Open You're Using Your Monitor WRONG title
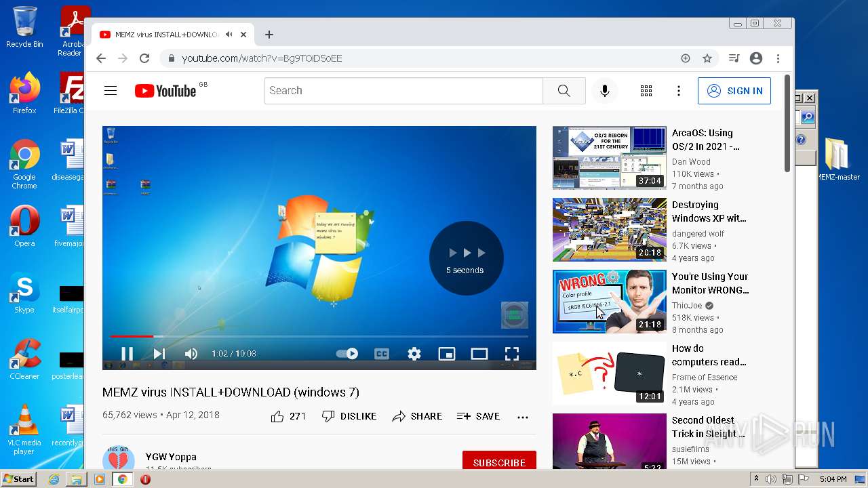The height and width of the screenshot is (488, 868). coord(710,283)
